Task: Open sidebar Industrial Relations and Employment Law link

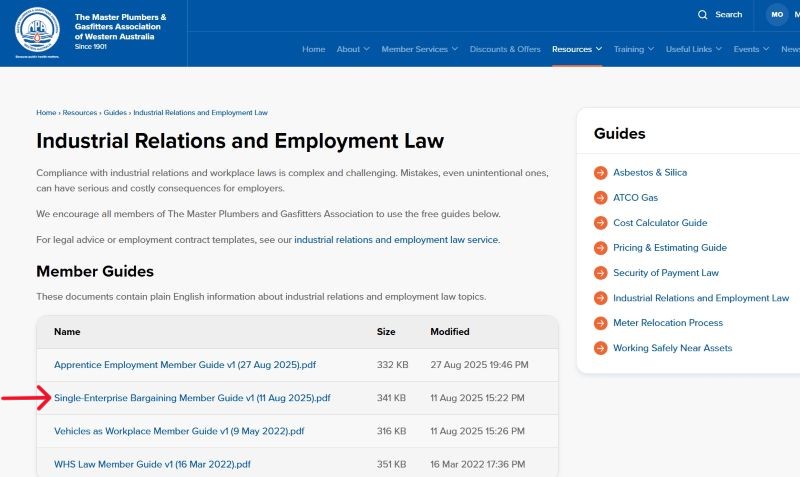Action: [x=701, y=298]
